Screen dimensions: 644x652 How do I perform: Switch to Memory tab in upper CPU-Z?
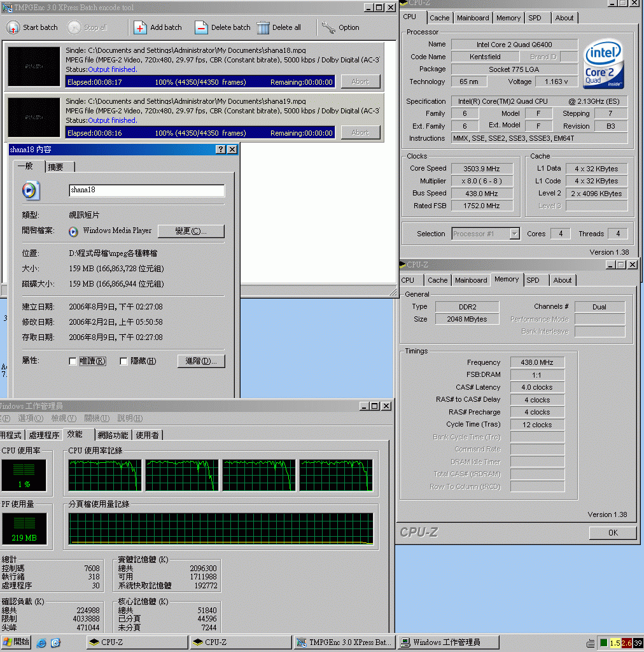(508, 18)
